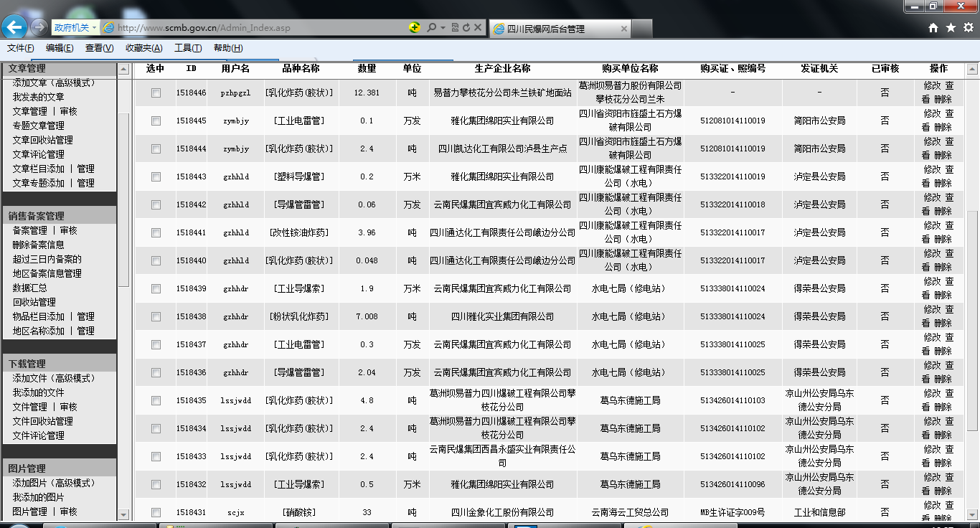
Task: Tick the checkbox for record 1518446
Action: point(156,93)
